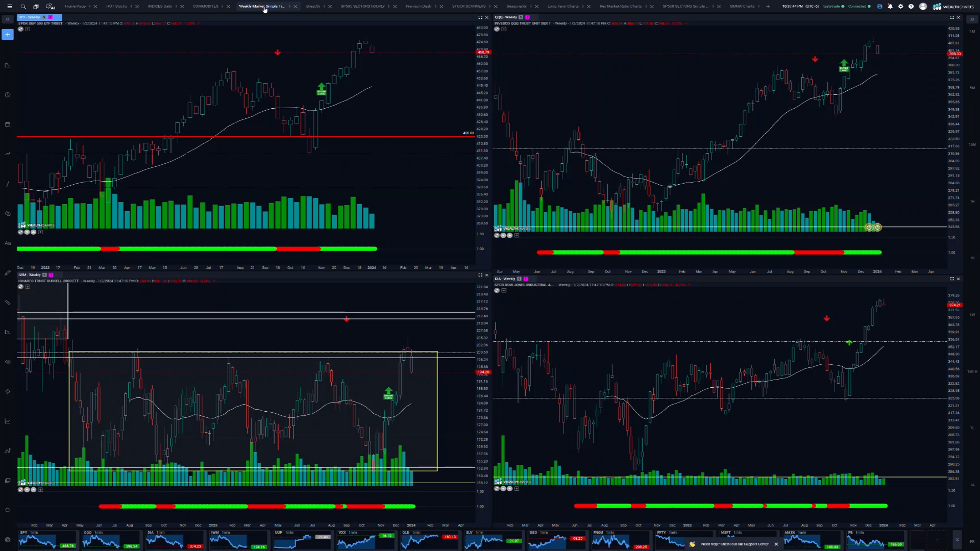Open the settings gear icon
Viewport: 980px width, 551px height.
pos(900,7)
